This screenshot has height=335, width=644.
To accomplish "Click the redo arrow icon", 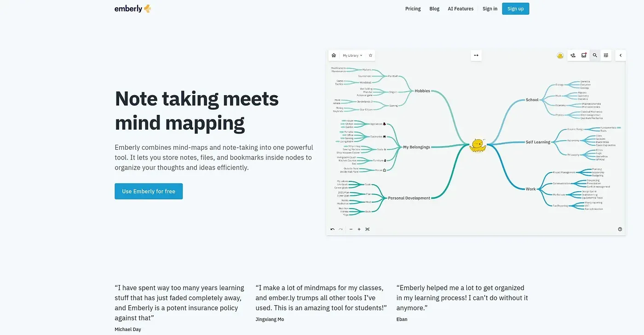I will pyautogui.click(x=341, y=229).
